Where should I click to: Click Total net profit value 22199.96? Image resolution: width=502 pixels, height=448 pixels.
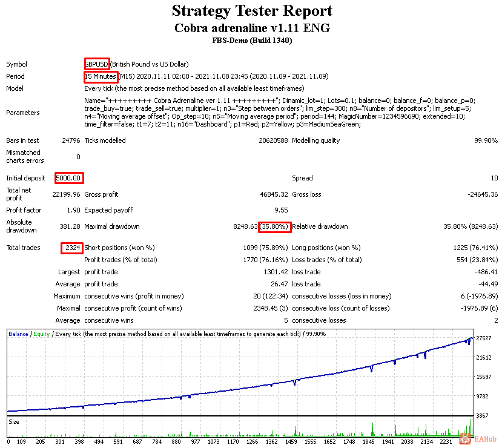[x=66, y=194]
